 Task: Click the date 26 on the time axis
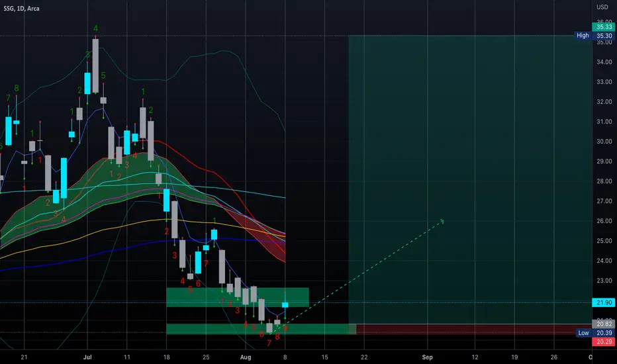point(554,357)
